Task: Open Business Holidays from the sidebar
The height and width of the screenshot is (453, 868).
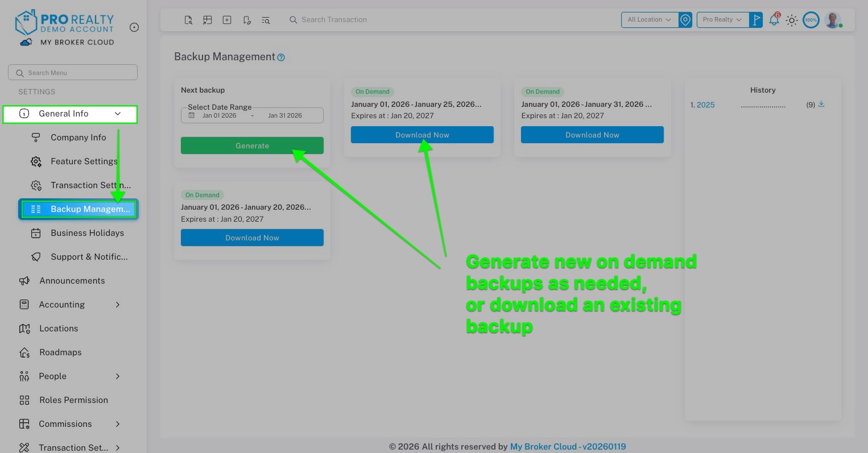Action: (87, 232)
